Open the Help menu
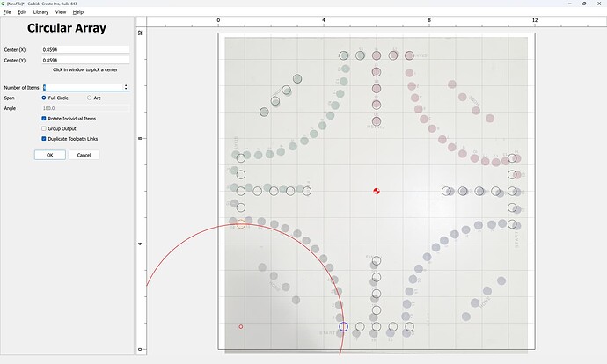The height and width of the screenshot is (364, 607). (78, 12)
